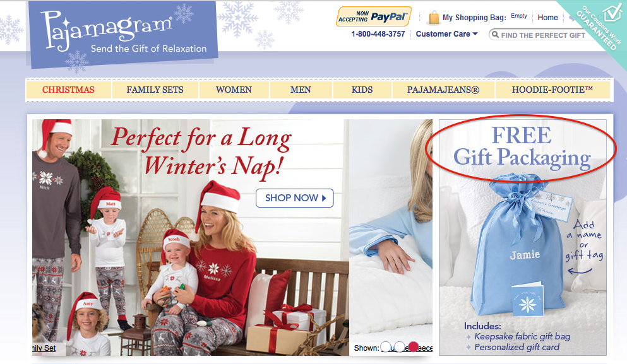Click the search magnifier icon
This screenshot has height=364, width=627.
click(x=495, y=35)
